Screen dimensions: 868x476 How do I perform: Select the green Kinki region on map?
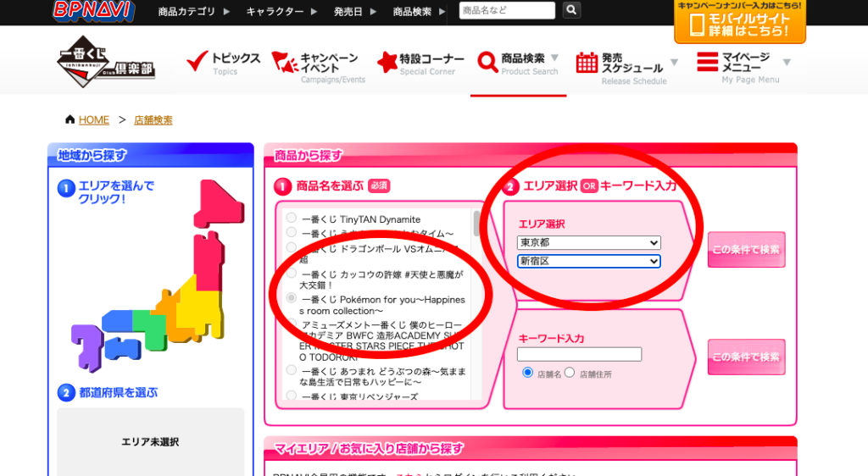point(151,329)
